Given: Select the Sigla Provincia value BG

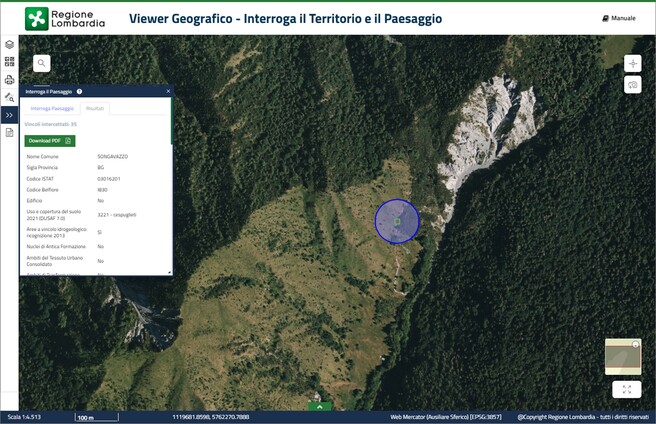Looking at the screenshot, I should coord(100,167).
